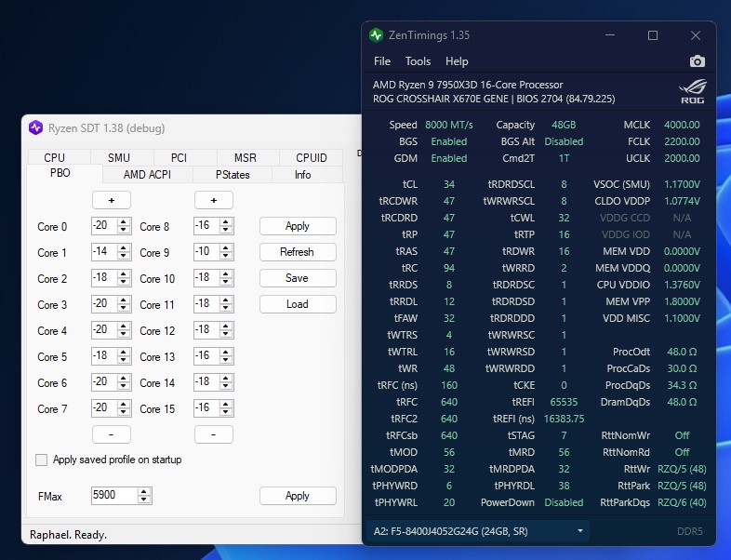This screenshot has height=560, width=731.
Task: Maximize the ZenTimings window
Action: [653, 35]
